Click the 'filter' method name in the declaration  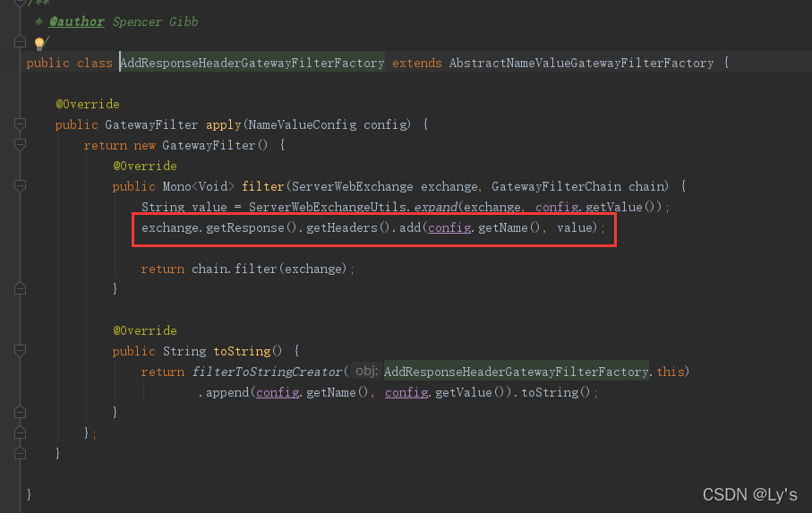[x=262, y=186]
